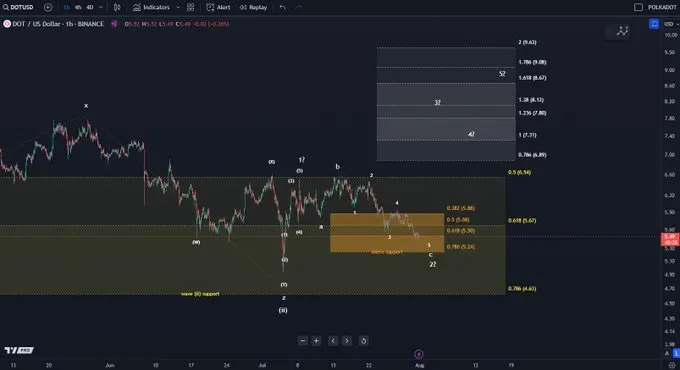Toggle log scale L button
680x370 pixels.
tap(676, 354)
